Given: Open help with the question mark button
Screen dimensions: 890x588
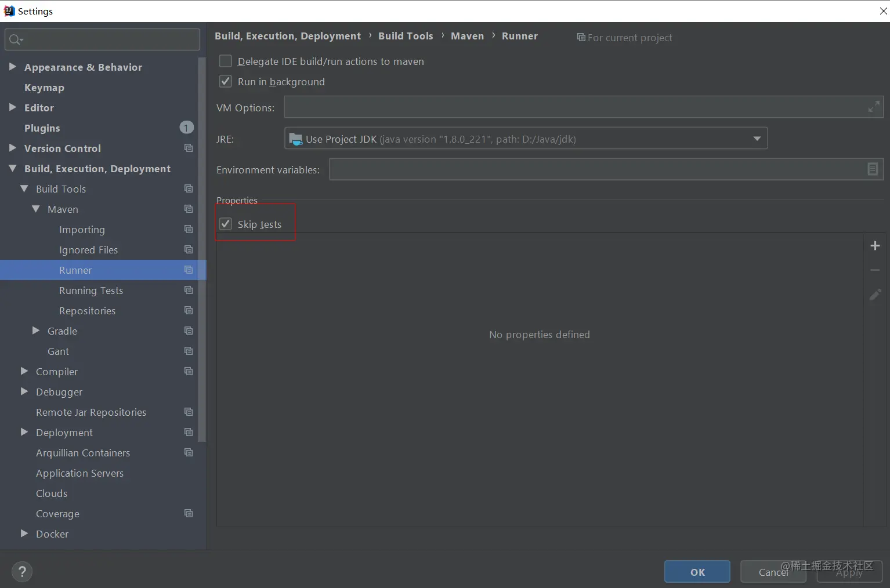Looking at the screenshot, I should pyautogui.click(x=22, y=572).
